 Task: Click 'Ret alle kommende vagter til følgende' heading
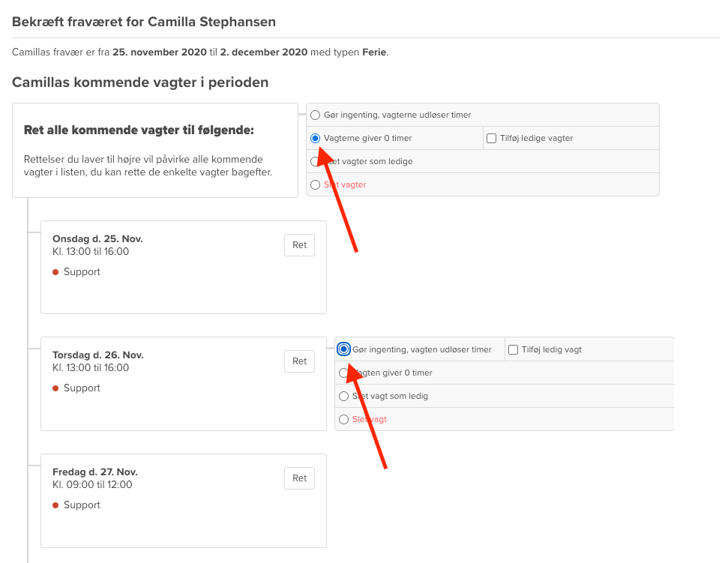click(139, 130)
